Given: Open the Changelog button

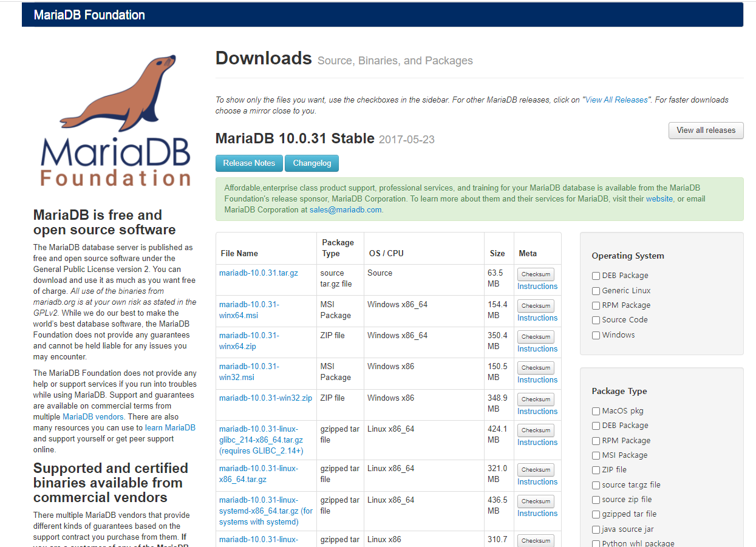Looking at the screenshot, I should click(312, 163).
